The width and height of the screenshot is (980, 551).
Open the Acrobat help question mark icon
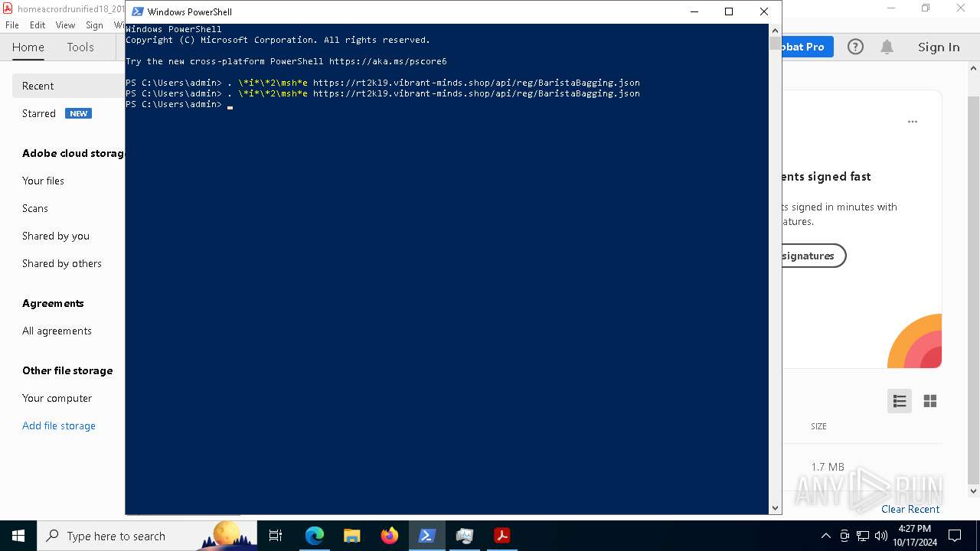855,47
